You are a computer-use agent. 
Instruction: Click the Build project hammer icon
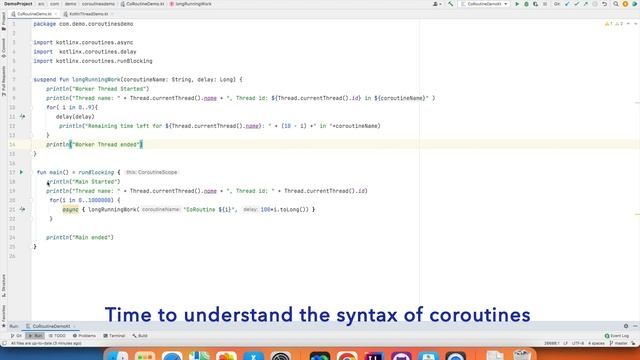(x=451, y=4)
